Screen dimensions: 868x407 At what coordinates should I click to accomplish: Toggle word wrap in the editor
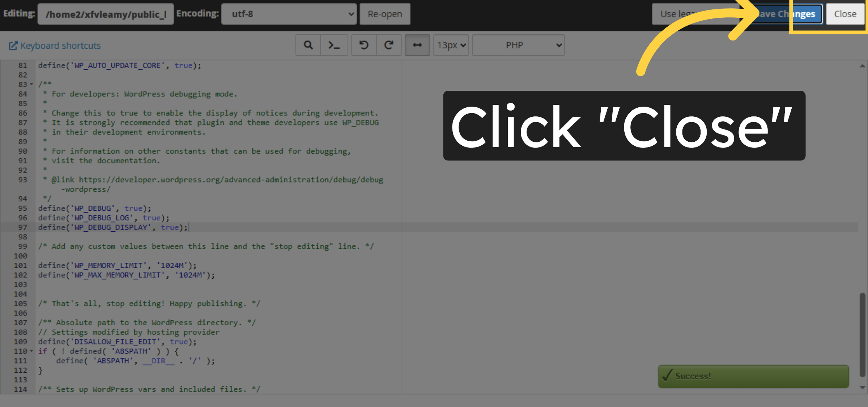coord(417,45)
